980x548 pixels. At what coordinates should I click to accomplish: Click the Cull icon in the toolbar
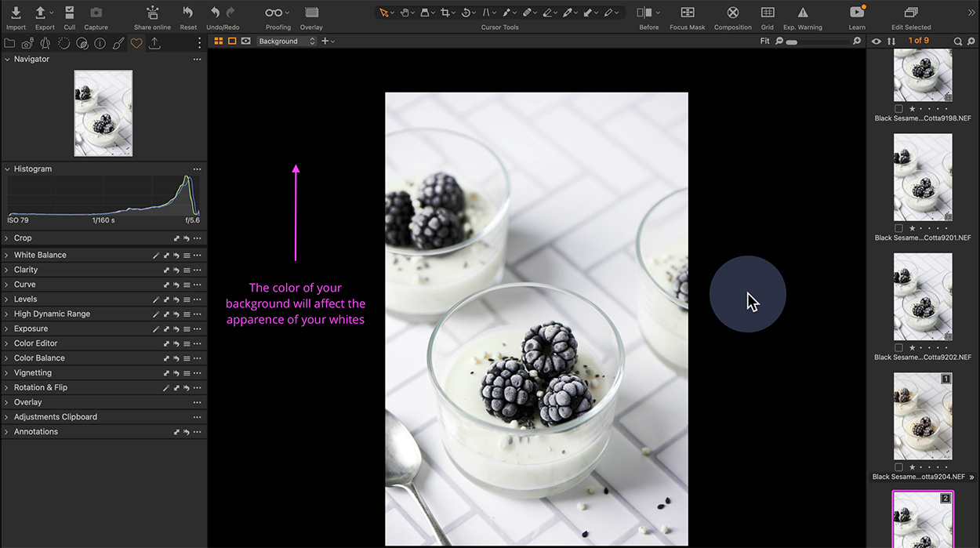pos(69,12)
